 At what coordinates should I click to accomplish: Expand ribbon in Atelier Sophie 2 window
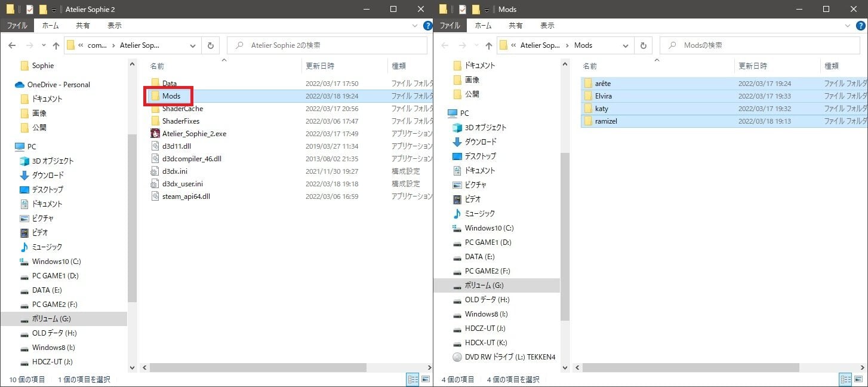pos(416,26)
